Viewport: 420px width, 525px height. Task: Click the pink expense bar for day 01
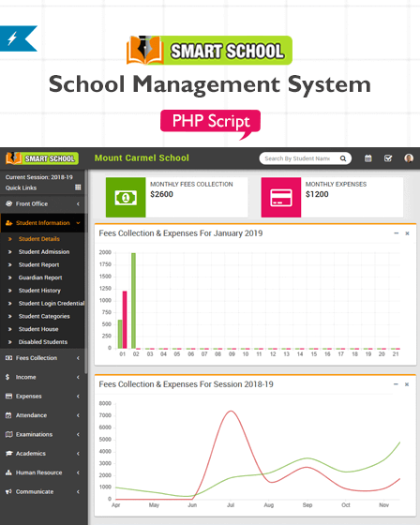point(125,320)
